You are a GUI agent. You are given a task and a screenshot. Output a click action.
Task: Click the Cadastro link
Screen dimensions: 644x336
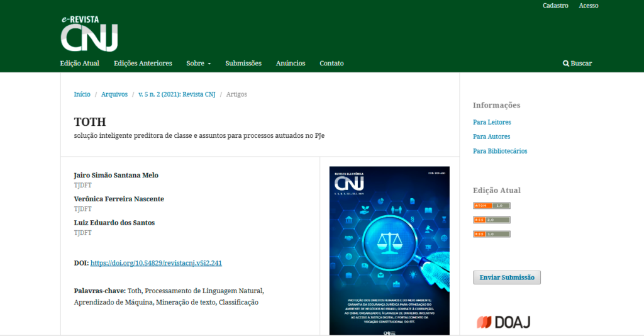(555, 6)
